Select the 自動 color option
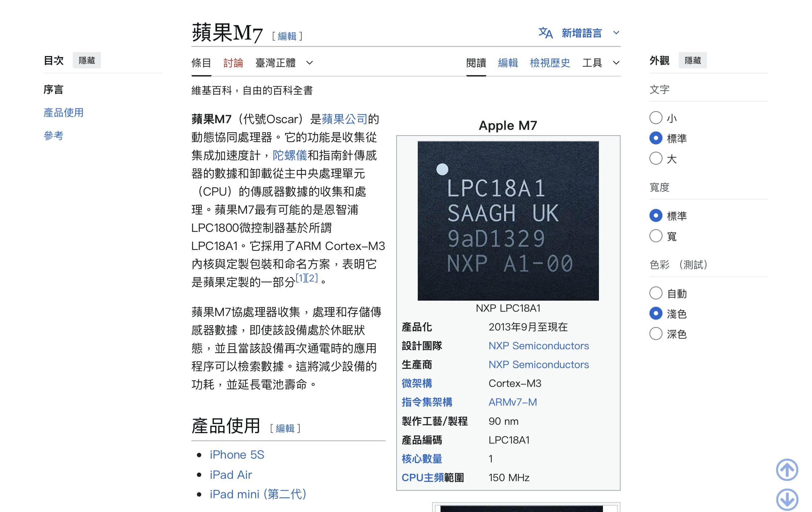 coord(656,294)
